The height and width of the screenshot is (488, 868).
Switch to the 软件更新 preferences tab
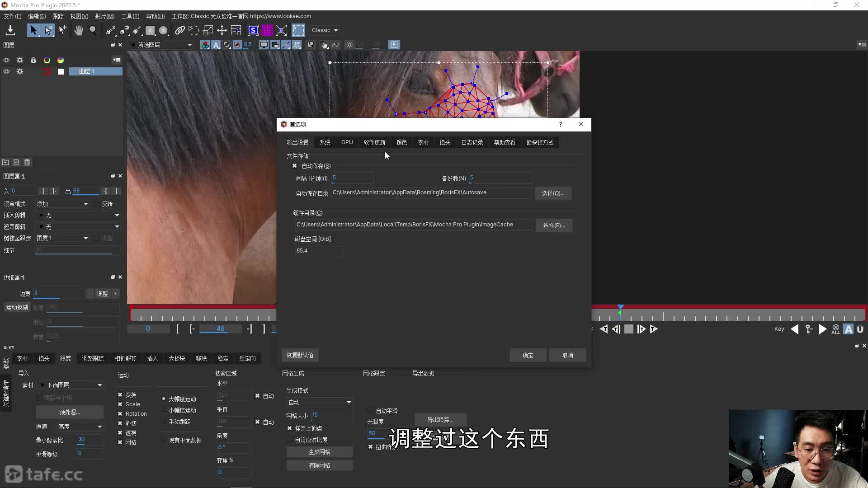[374, 142]
